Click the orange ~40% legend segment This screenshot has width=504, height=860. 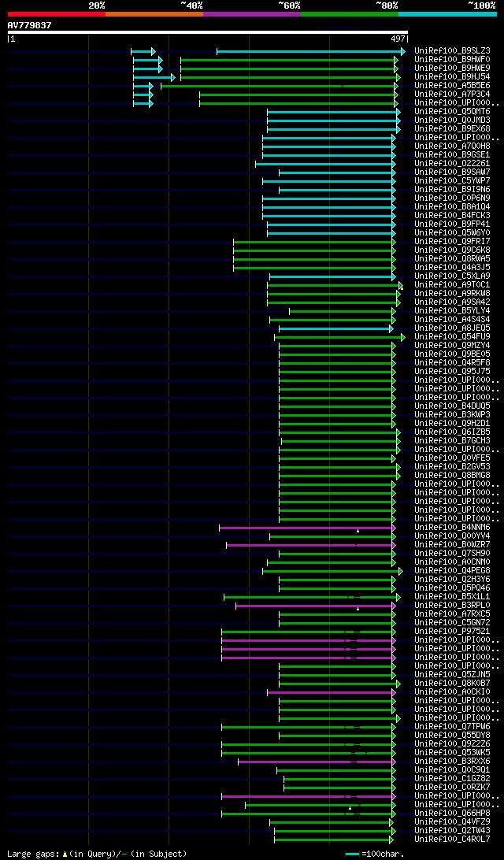click(x=154, y=13)
